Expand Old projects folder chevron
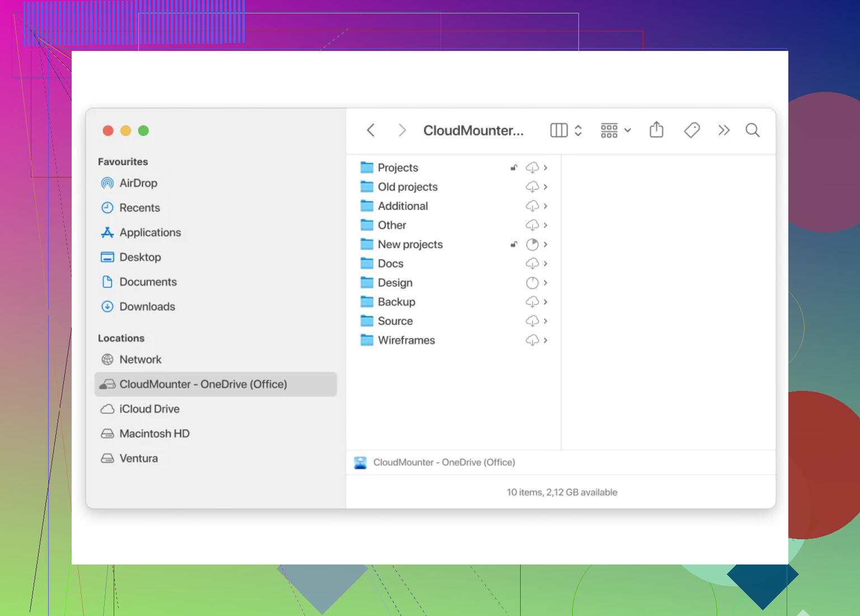Screen dimensions: 860x616 (545, 186)
